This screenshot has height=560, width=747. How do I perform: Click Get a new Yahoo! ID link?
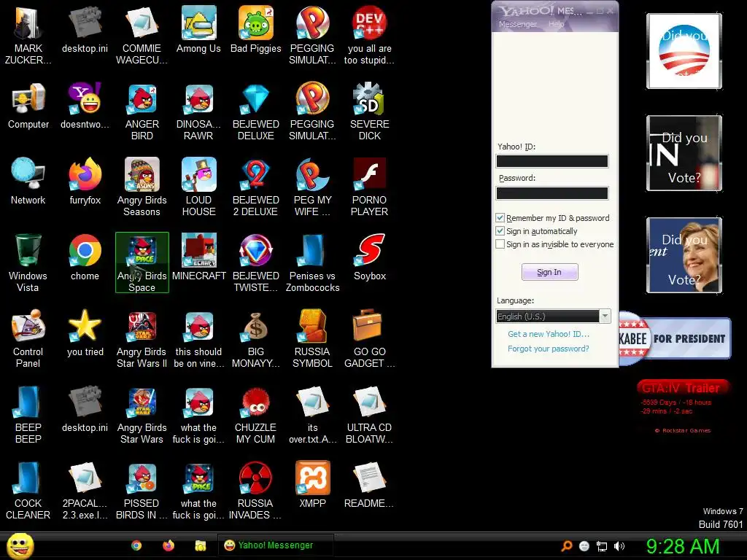(x=549, y=334)
